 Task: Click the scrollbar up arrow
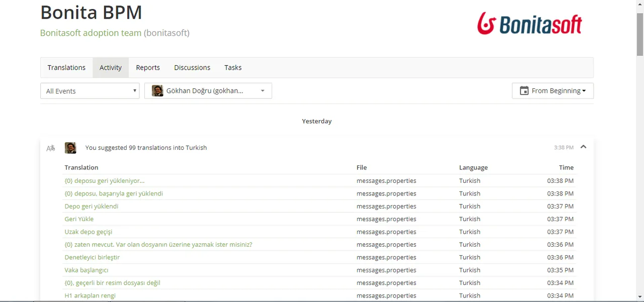(640, 4)
